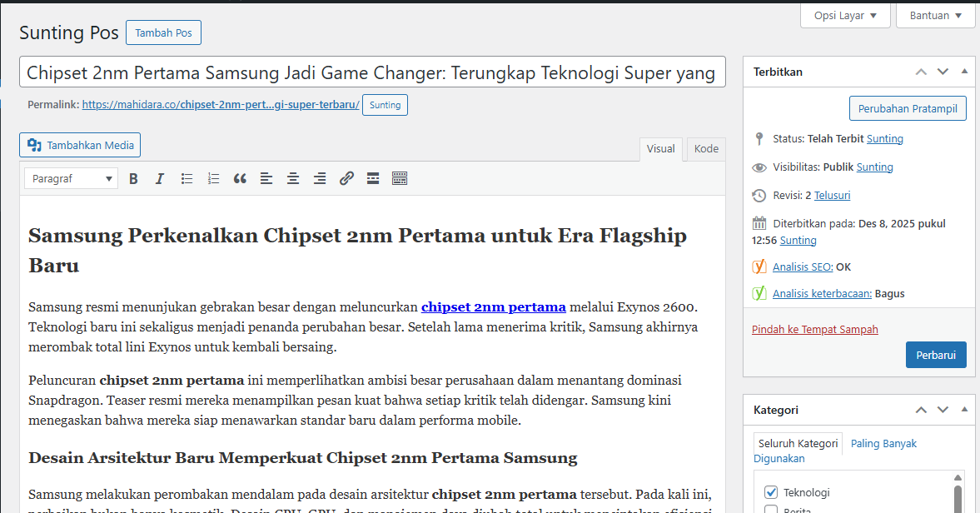
Task: Click subheading Desain Arsitektur Baru Memperkuat Chipset
Action: (x=302, y=458)
